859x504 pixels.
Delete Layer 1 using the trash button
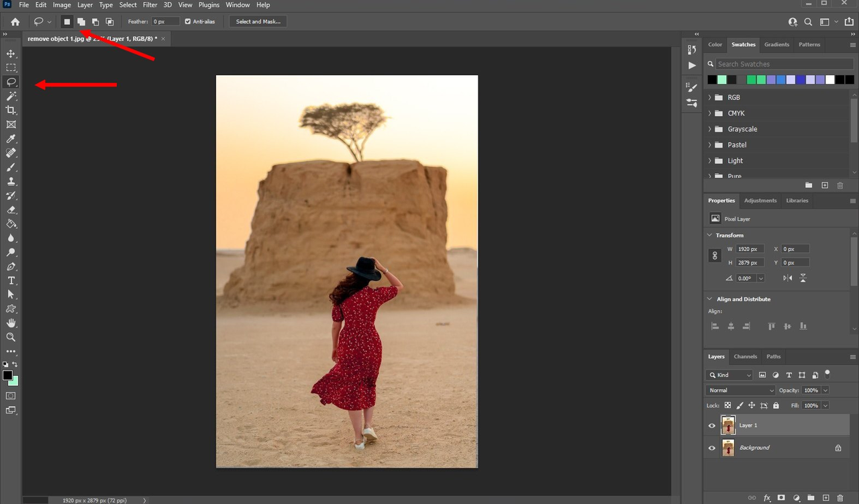[x=840, y=498]
